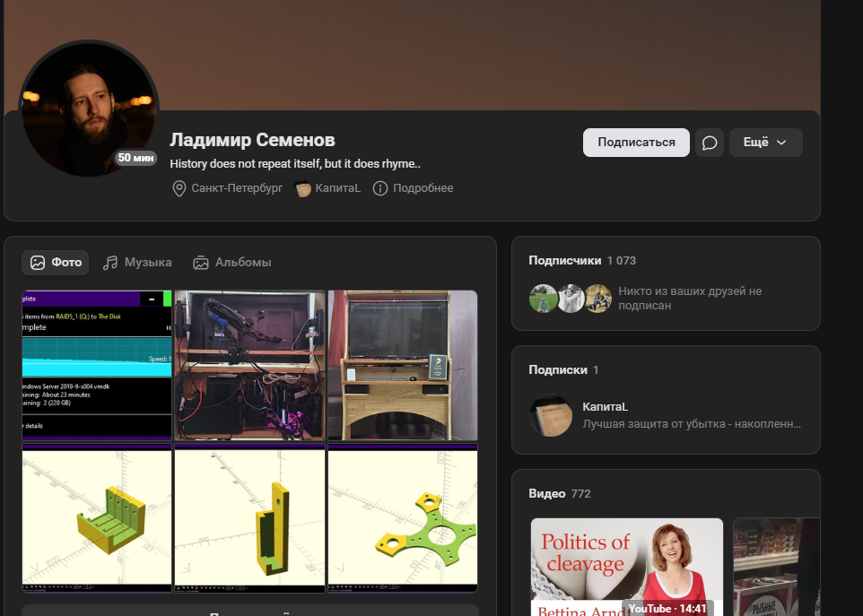863x616 pixels.
Task: Expand the Ещё dropdown menu
Action: point(765,143)
